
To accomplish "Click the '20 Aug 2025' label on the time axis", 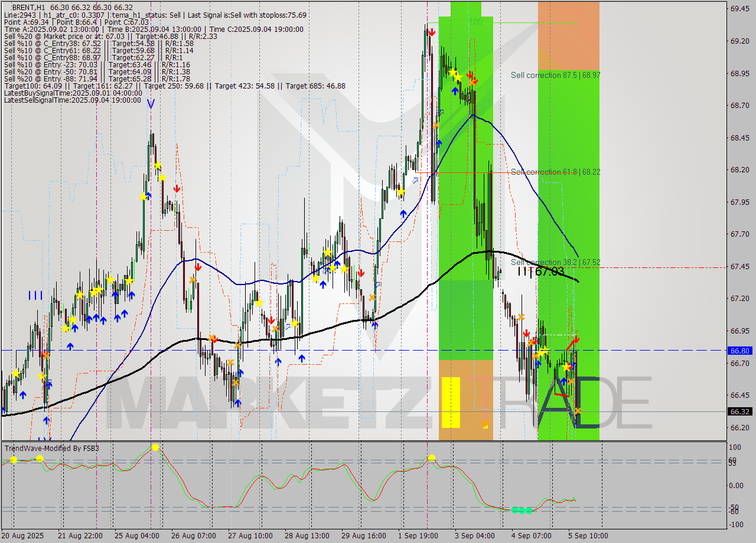I will 22,536.
